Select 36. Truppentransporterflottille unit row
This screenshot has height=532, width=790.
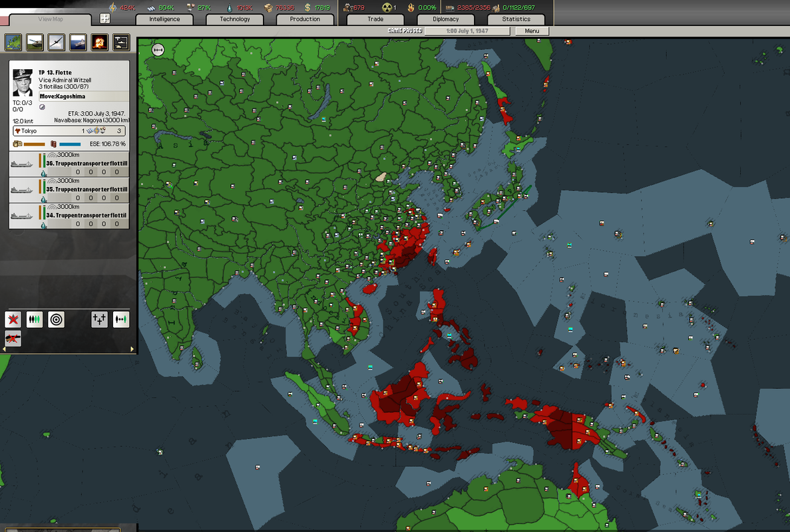[69, 164]
